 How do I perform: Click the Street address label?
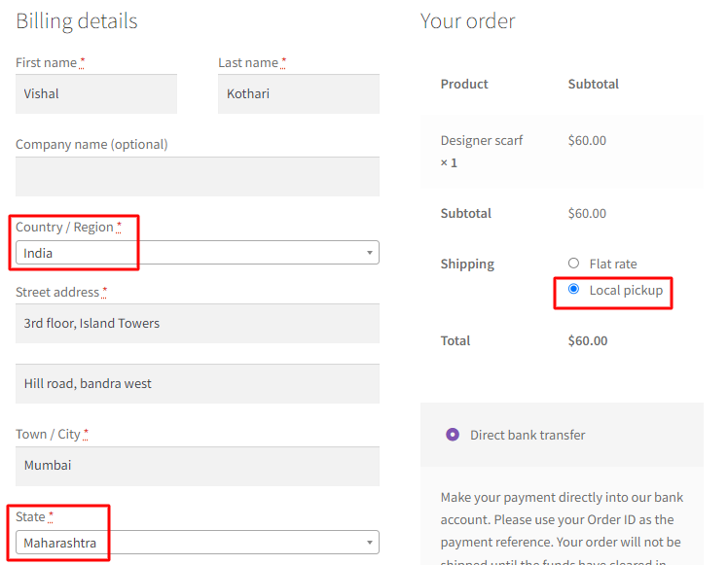click(x=57, y=292)
